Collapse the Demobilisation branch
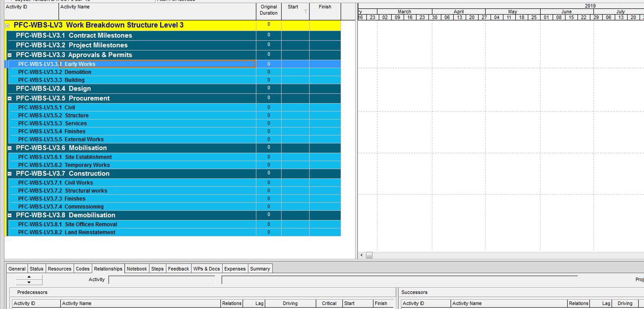The height and width of the screenshot is (309, 644). 10,215
